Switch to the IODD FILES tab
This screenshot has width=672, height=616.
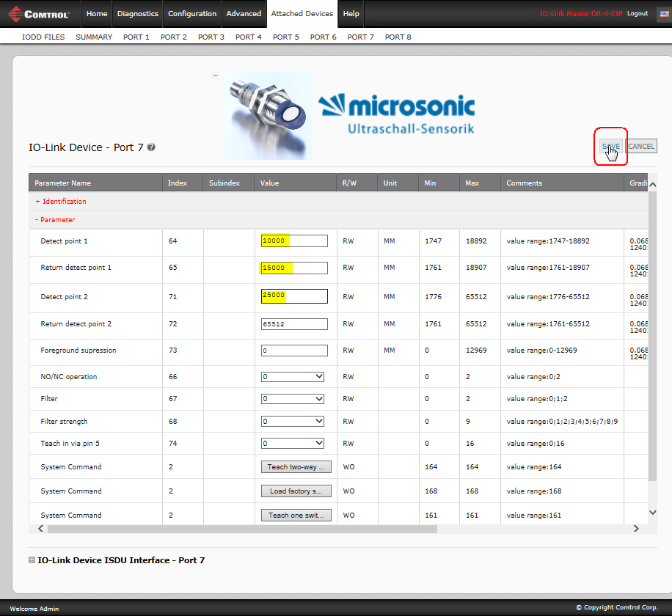43,37
